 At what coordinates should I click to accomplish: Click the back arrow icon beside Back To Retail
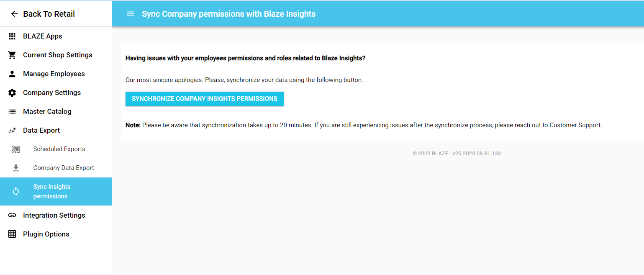(14, 14)
